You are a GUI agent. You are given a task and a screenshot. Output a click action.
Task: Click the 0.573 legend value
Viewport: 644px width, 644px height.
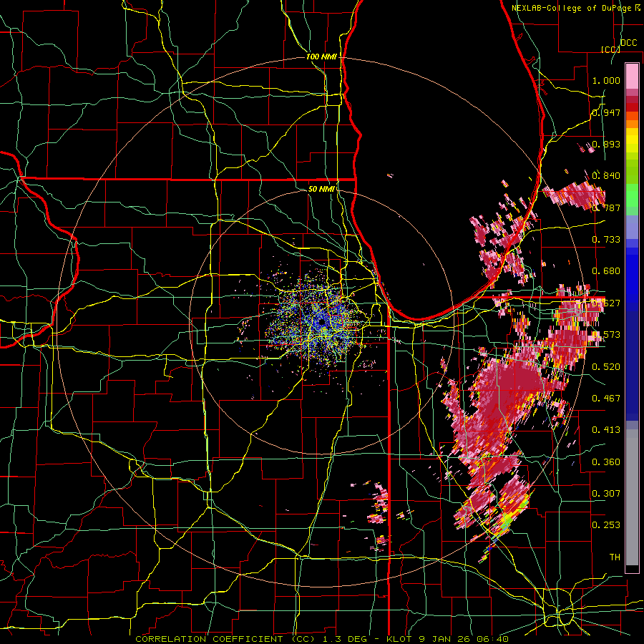(606, 335)
